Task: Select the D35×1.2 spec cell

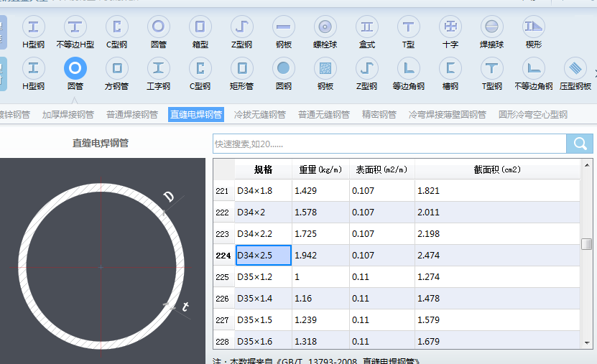Action: coord(263,277)
